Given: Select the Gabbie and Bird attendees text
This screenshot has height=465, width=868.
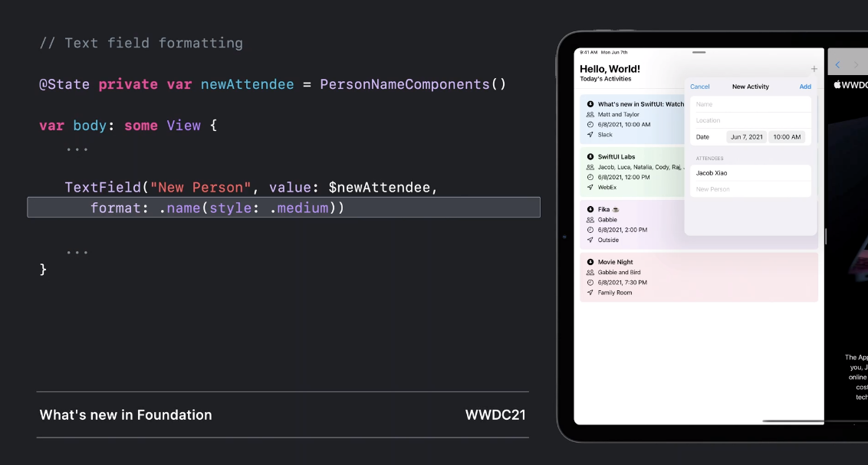Looking at the screenshot, I should click(619, 272).
